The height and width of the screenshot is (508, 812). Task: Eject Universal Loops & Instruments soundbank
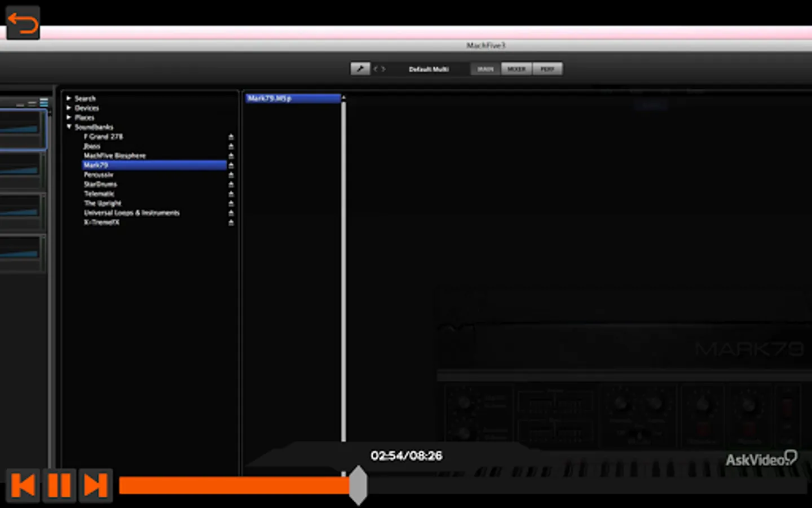(x=231, y=213)
